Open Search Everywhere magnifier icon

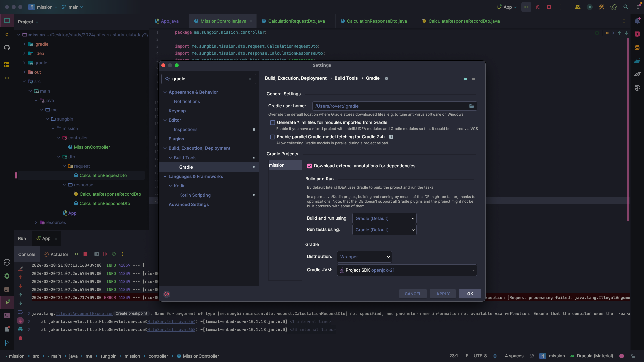pyautogui.click(x=626, y=7)
